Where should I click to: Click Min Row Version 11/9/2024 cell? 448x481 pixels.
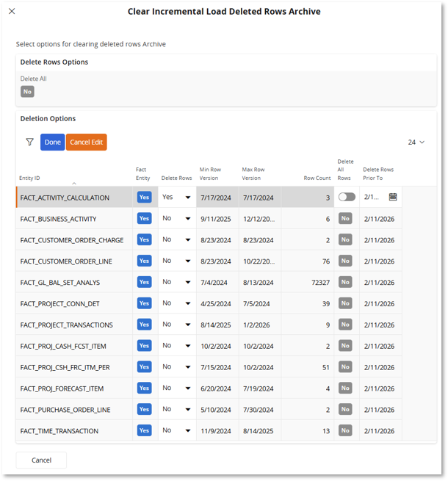(217, 430)
